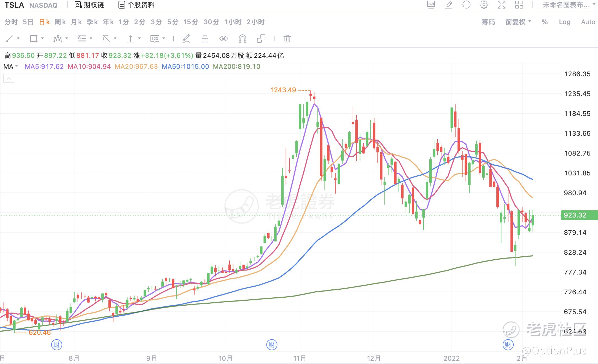Toggle lock drawings icon
The image size is (598, 364).
coord(205,39)
